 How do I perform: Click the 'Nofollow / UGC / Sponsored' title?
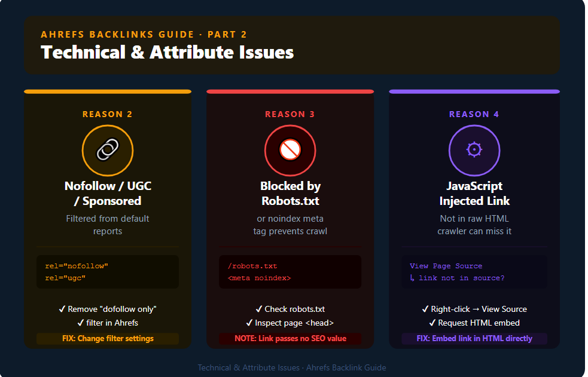pos(108,193)
